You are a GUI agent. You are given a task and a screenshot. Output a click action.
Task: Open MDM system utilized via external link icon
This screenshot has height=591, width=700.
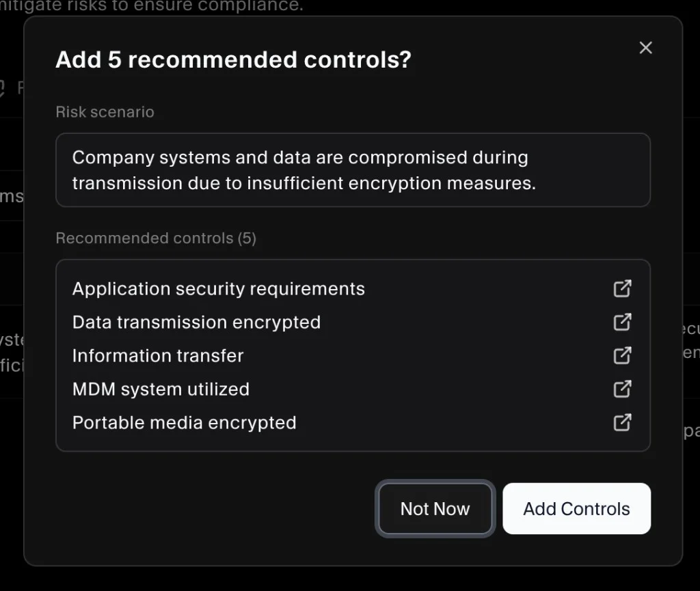(x=622, y=389)
